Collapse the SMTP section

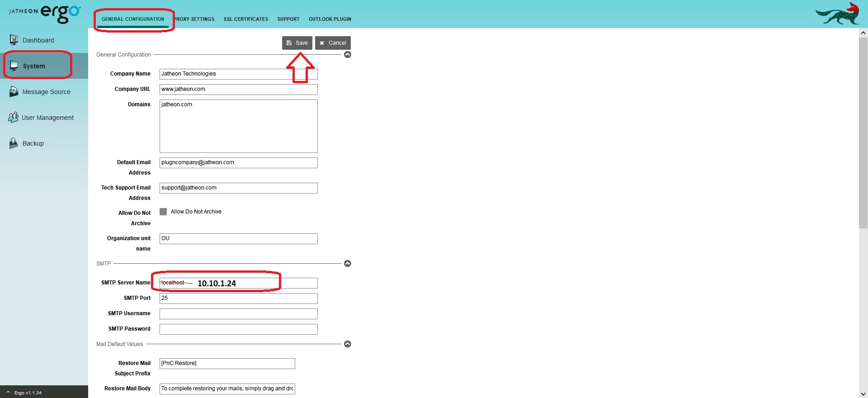click(x=347, y=264)
